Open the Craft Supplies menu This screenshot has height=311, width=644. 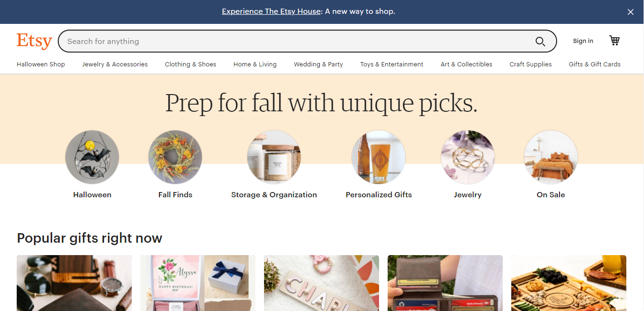(x=530, y=64)
